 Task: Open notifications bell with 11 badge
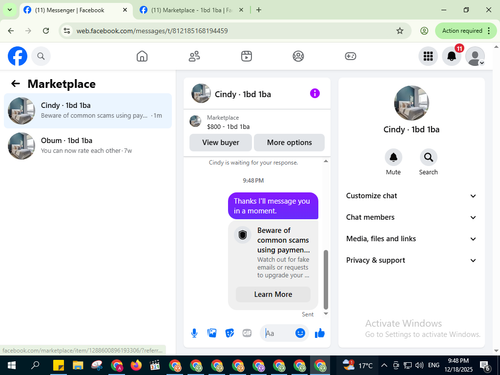click(x=452, y=56)
